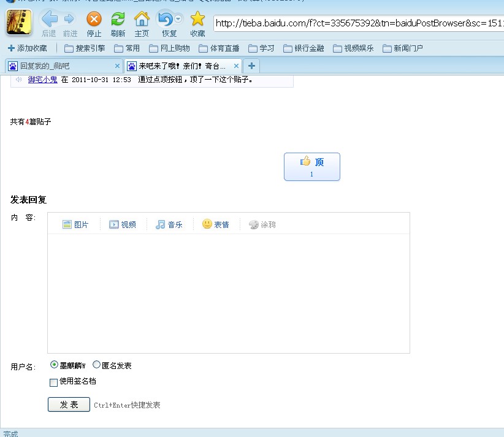Open the 表情 emoticon picker
The width and height of the screenshot is (504, 437).
tap(215, 224)
